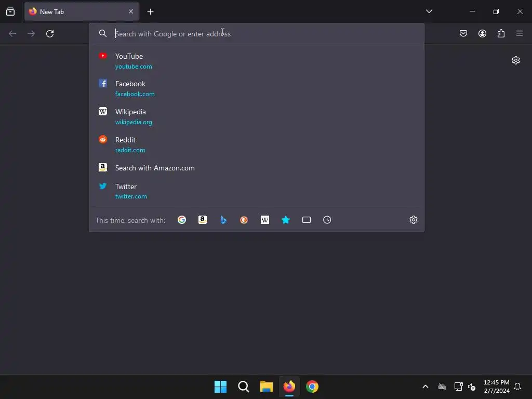Open youtube.com link

coord(134,66)
